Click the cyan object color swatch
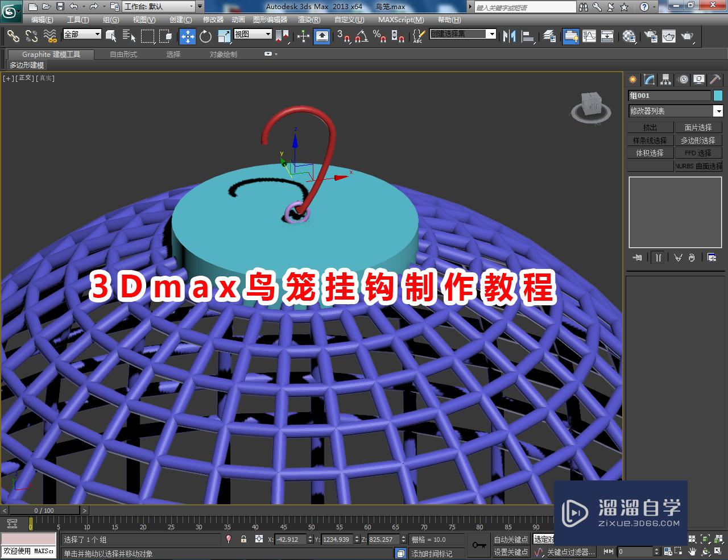Viewport: 728px width, 560px height. click(x=718, y=96)
